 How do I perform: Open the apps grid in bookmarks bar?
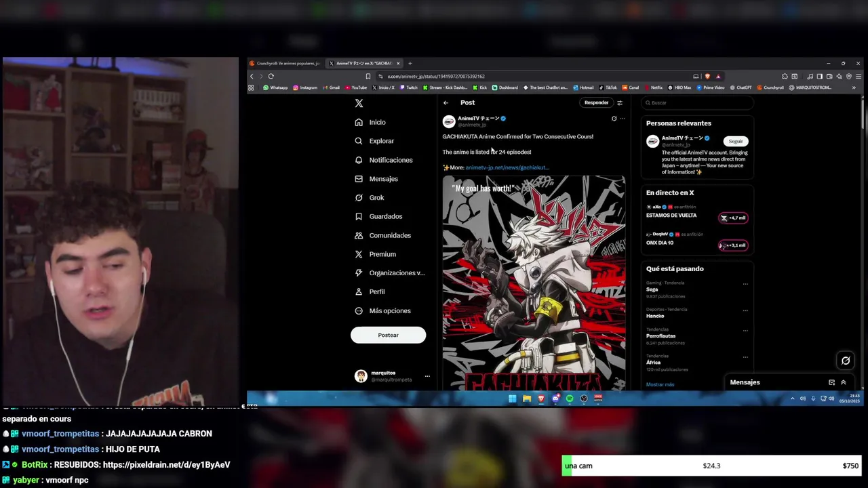point(252,87)
